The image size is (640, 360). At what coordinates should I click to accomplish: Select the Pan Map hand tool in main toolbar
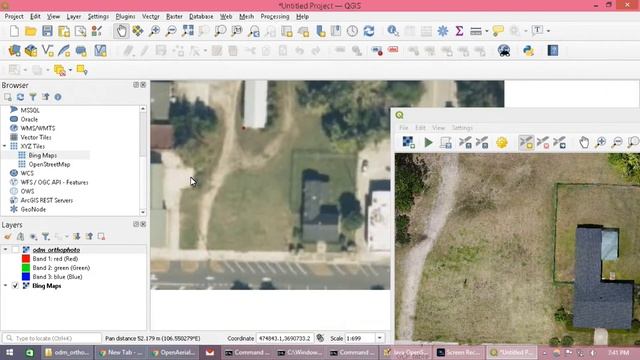[121, 31]
